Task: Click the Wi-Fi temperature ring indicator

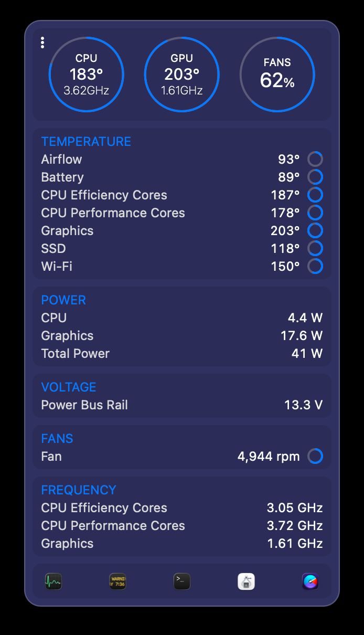Action: tap(315, 266)
